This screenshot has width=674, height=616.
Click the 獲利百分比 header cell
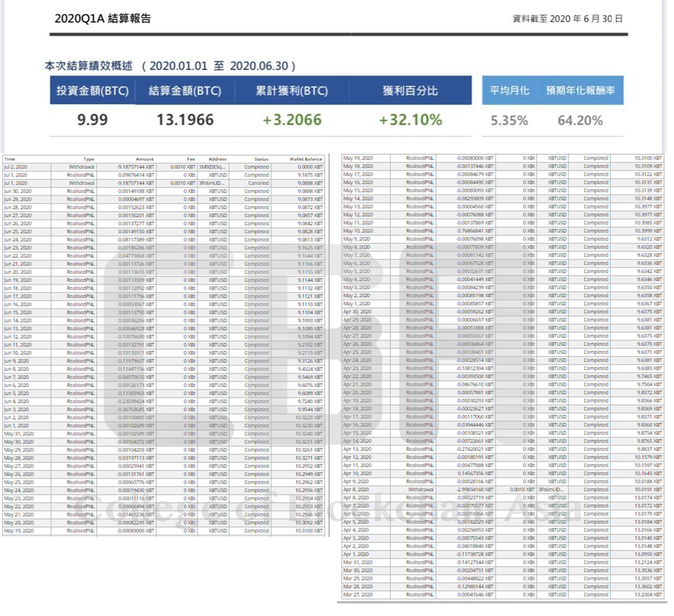click(410, 91)
